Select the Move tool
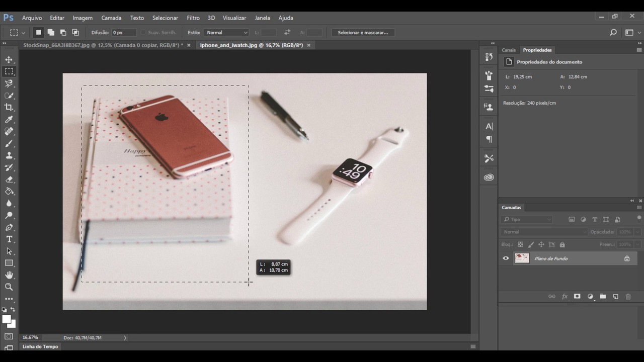644x362 pixels. 9,59
